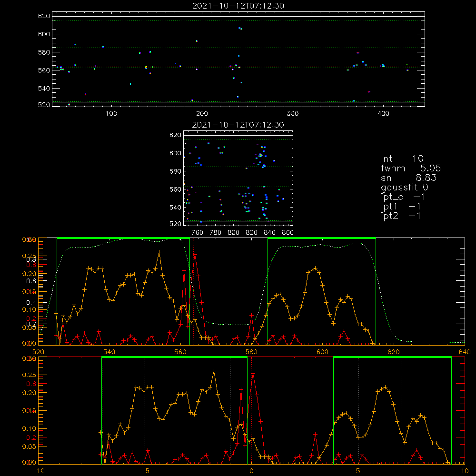Click the 600 y-axis label of the middle plot
The width and height of the screenshot is (476, 476).
(175, 153)
